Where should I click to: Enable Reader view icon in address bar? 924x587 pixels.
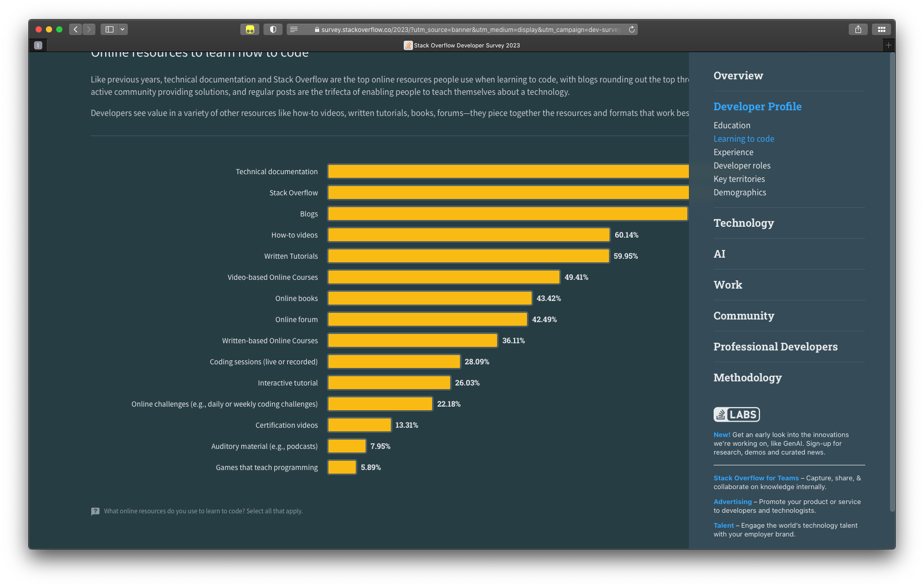(294, 29)
